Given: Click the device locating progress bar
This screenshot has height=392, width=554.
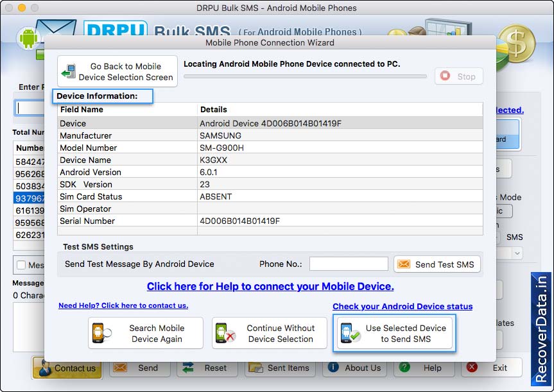Looking at the screenshot, I should 306,76.
